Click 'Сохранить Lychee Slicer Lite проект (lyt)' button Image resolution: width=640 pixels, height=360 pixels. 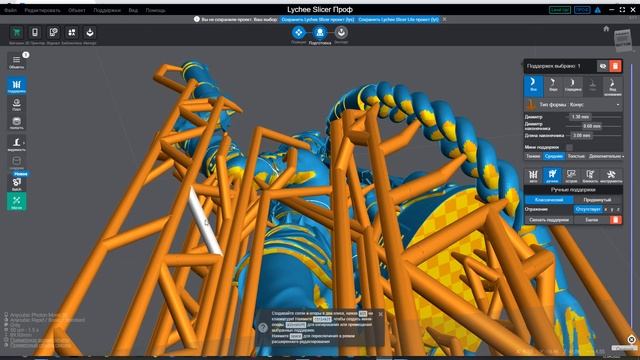coord(398,19)
